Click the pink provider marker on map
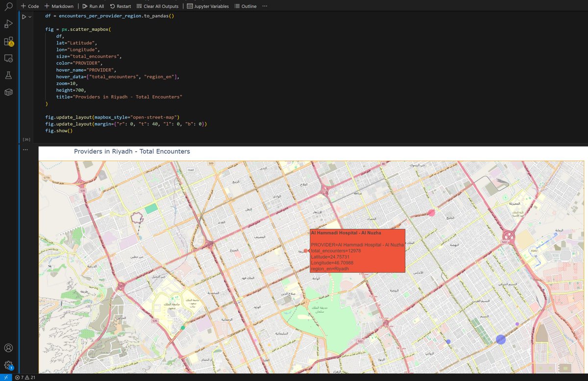588x381 pixels. coord(432,213)
